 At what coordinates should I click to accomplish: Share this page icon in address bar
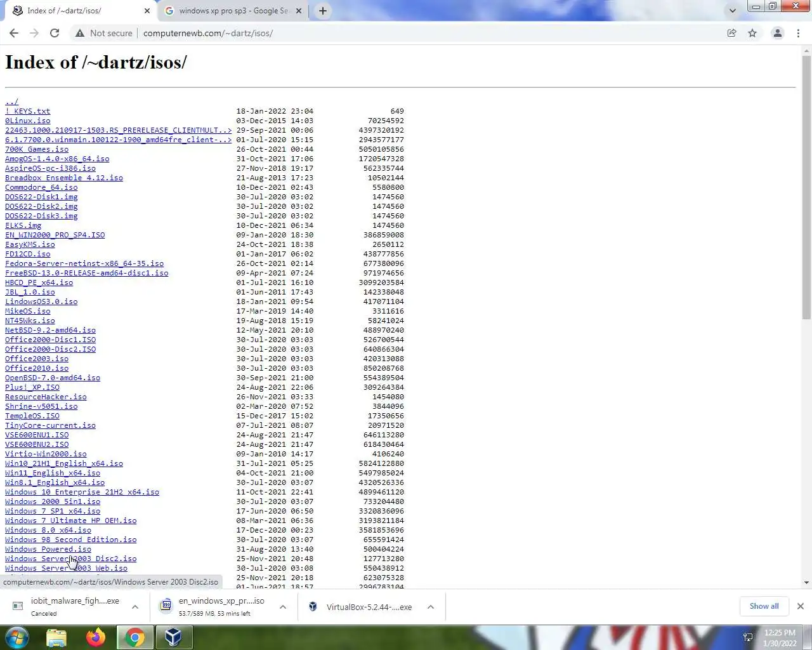732,33
